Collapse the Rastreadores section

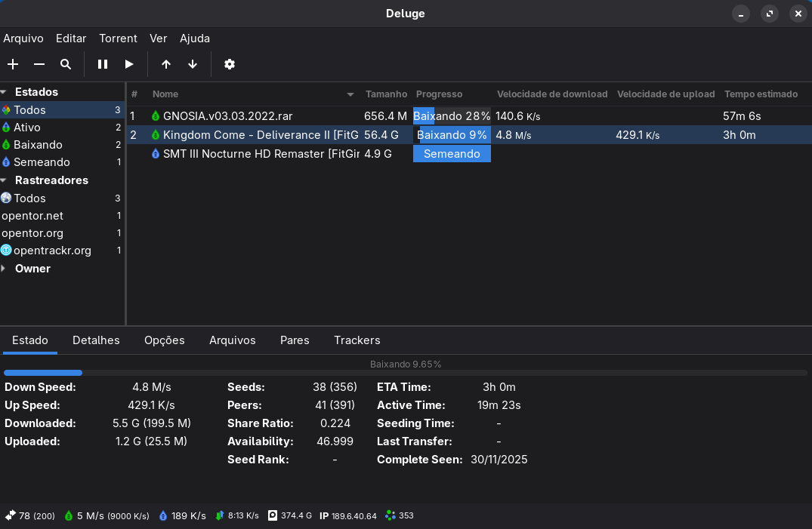pyautogui.click(x=4, y=180)
